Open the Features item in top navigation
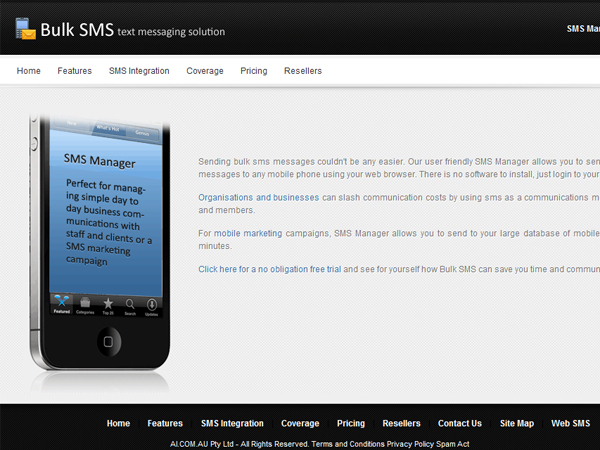The height and width of the screenshot is (450, 600). coord(75,71)
